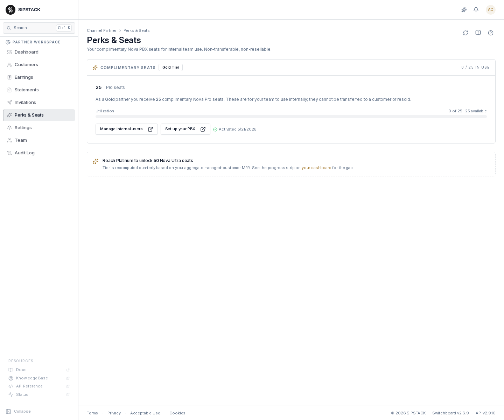The image size is (504, 420).
Task: Open Dashboard in sidebar
Action: coord(39,52)
